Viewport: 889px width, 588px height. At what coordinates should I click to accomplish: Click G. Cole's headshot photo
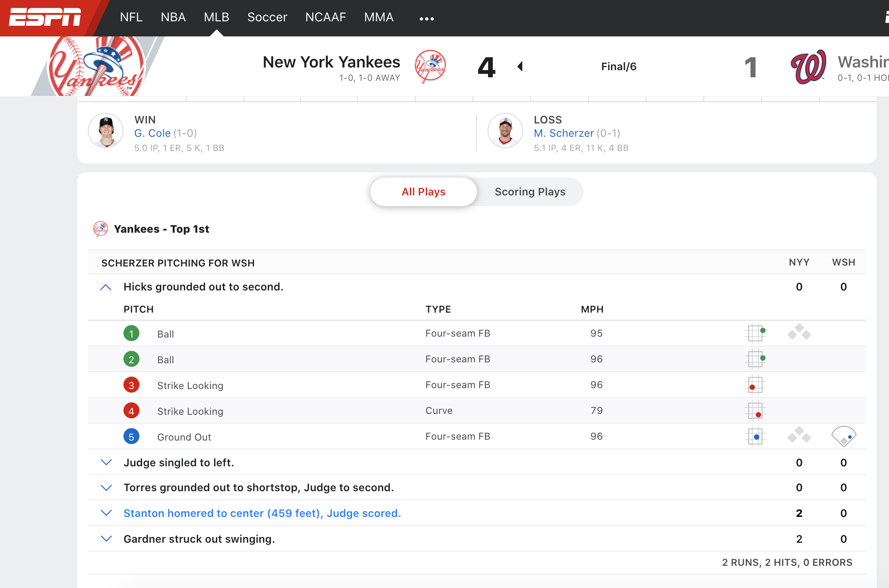[x=106, y=131]
